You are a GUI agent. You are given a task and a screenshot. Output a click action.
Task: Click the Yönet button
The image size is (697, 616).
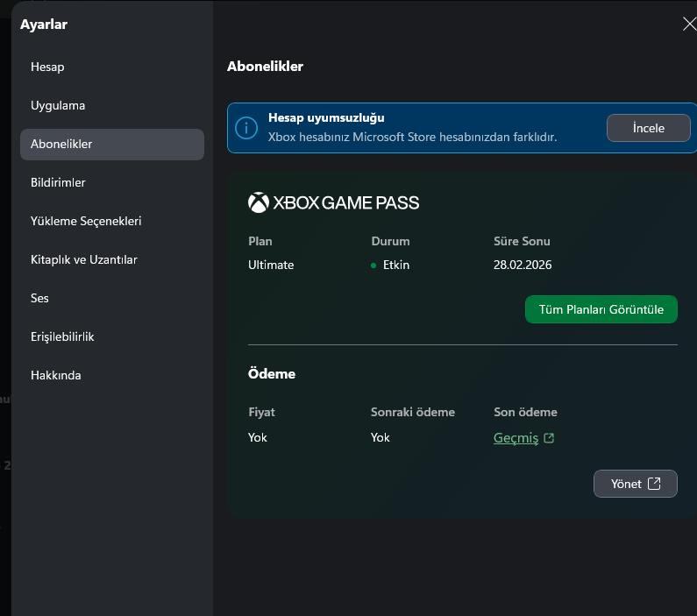pos(636,484)
